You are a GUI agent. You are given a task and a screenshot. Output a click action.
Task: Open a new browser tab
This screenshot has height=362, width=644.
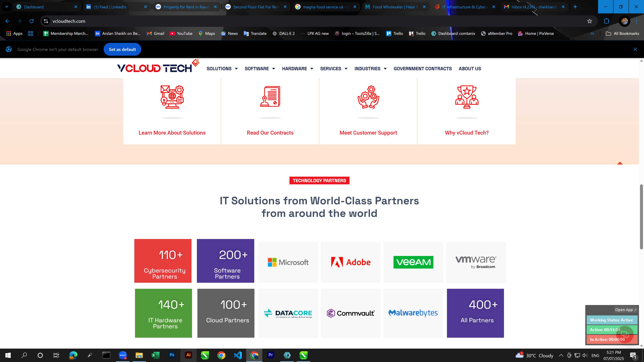pyautogui.click(x=575, y=7)
